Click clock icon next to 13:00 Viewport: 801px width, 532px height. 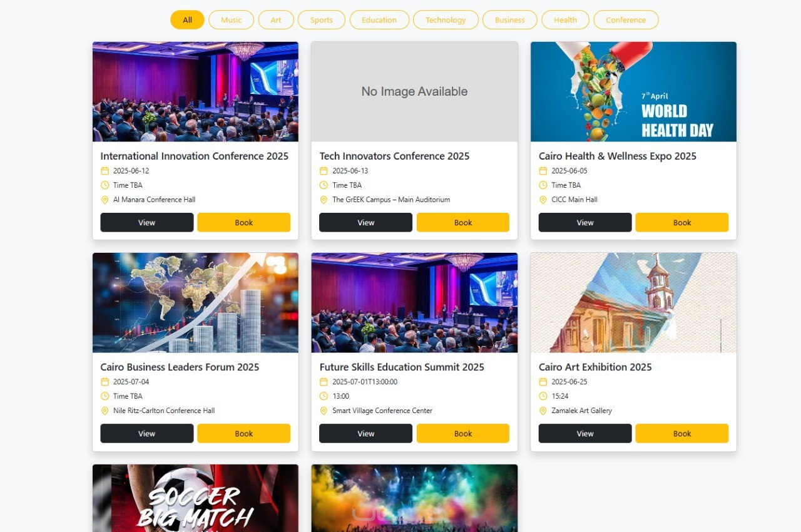(324, 396)
